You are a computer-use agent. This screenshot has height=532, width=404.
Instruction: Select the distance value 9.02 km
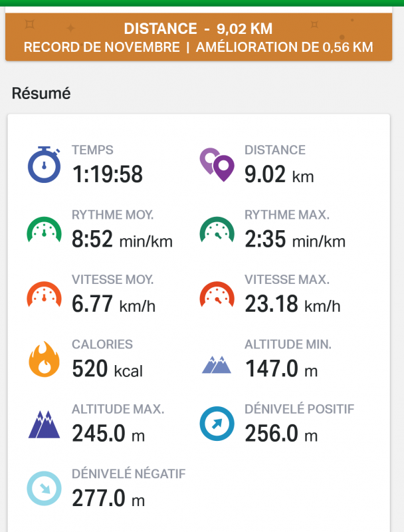pyautogui.click(x=279, y=174)
